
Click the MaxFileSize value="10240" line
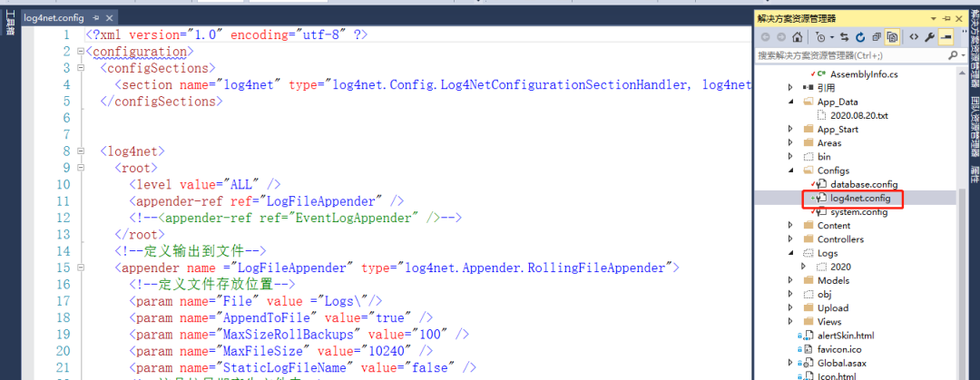[x=280, y=351]
